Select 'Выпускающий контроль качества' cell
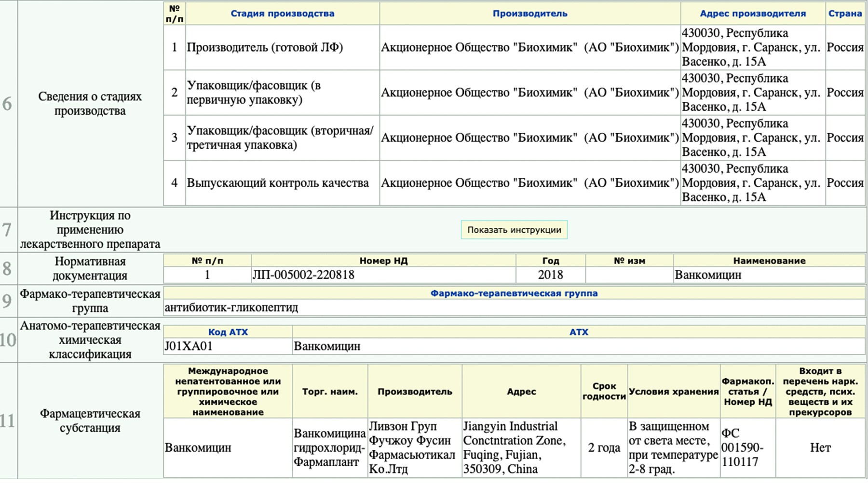This screenshot has height=486, width=868. click(283, 183)
